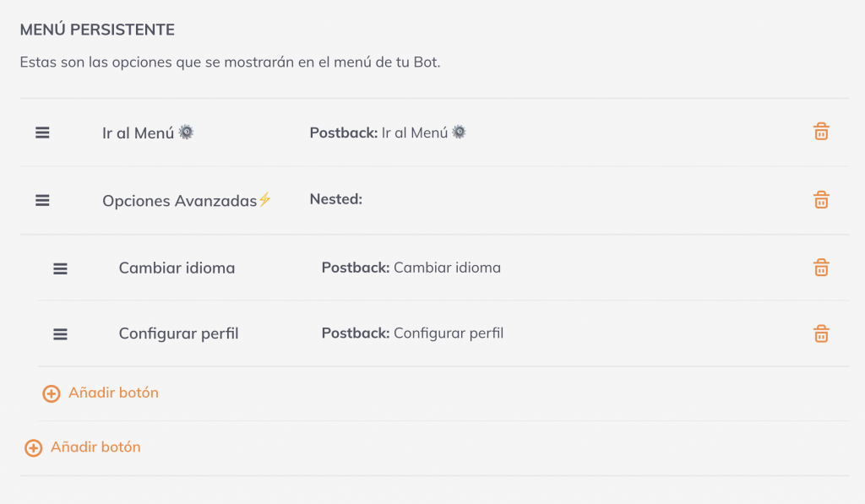This screenshot has height=504, width=865.
Task: Remove the Configurar perfil button
Action: click(x=820, y=333)
